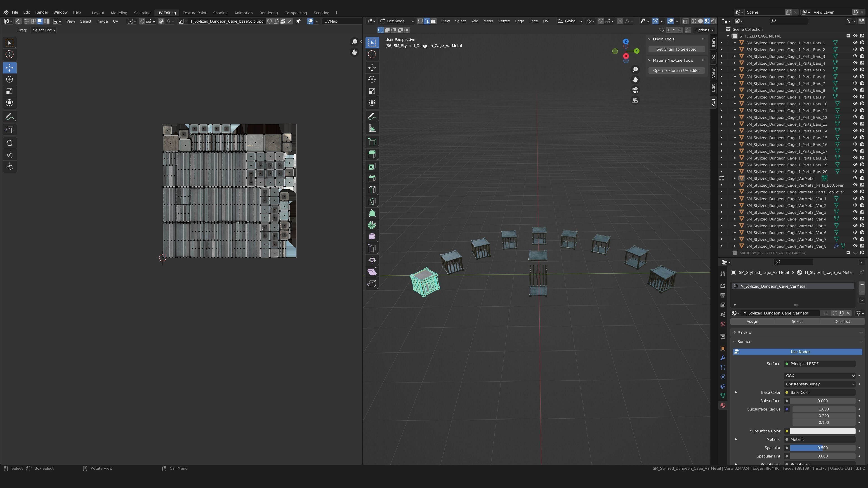Click the Assign material button
868x488 pixels.
tap(752, 321)
